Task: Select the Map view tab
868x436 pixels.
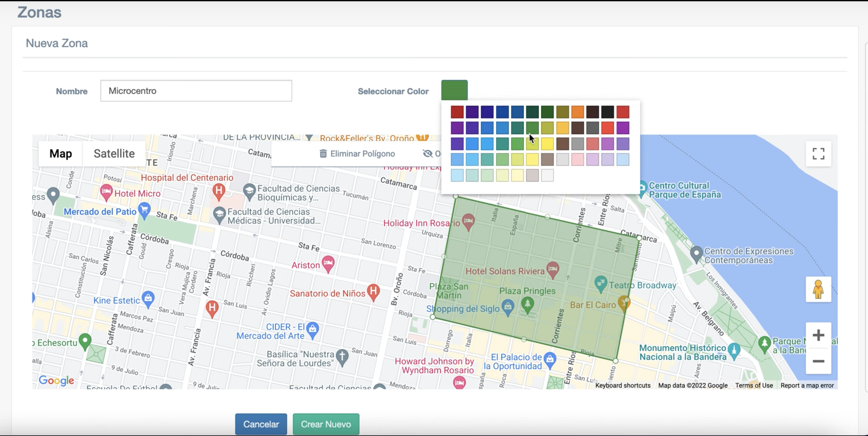Action: tap(60, 153)
